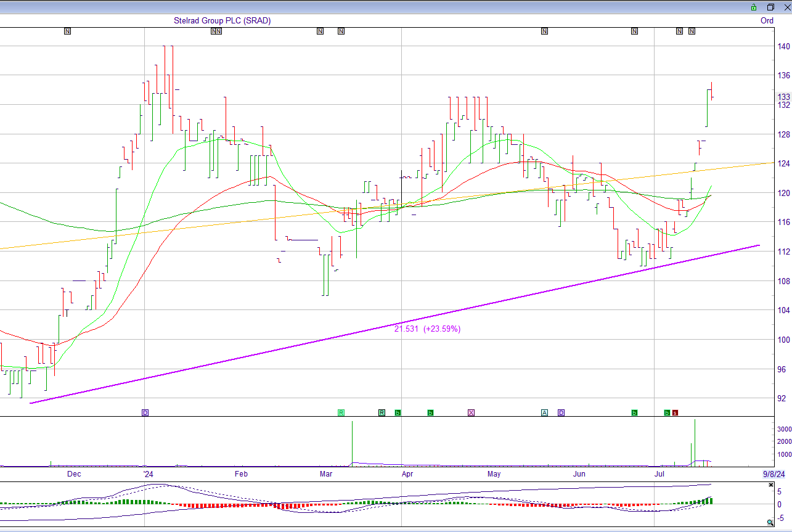
Task: Click the '24 year label on the time axis
Action: click(x=148, y=474)
